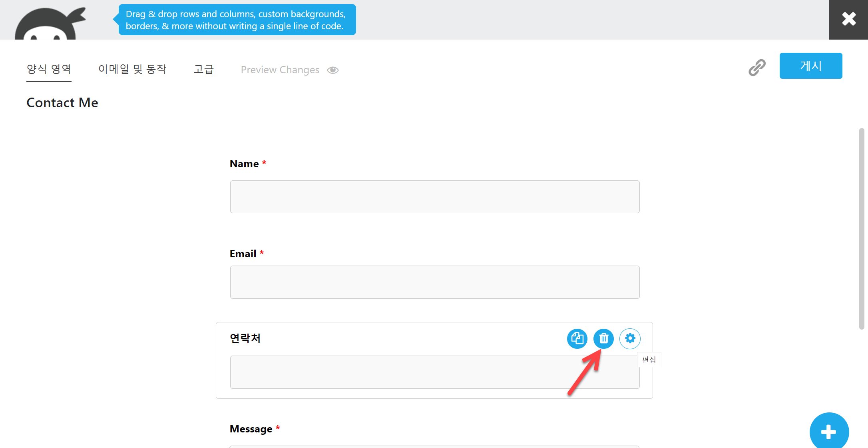Open 연락처 field settings gear
Viewport: 868px width, 448px height.
630,339
